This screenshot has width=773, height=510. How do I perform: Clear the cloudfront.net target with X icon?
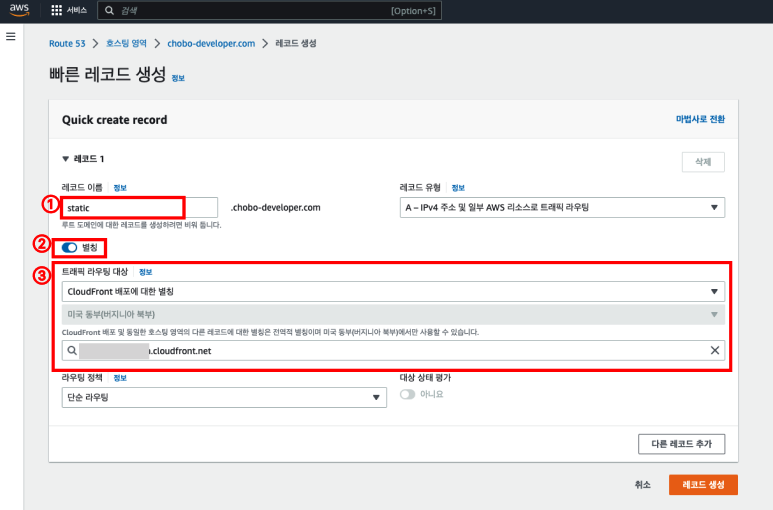coord(714,350)
